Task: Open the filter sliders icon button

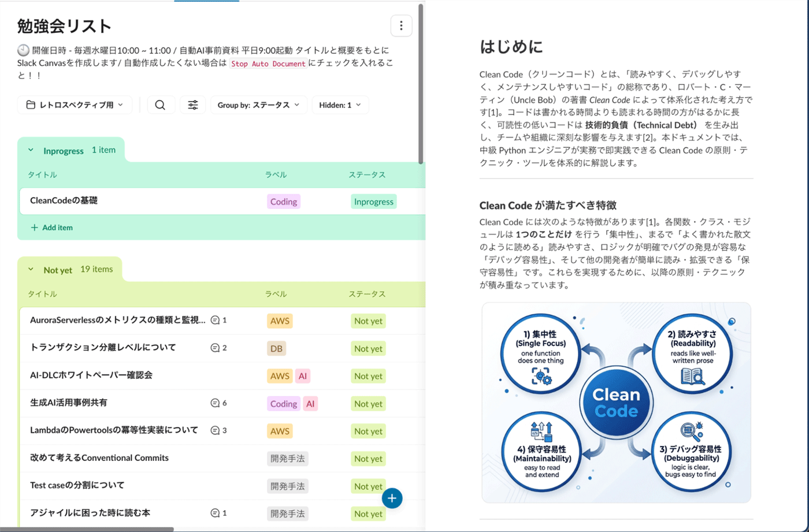Action: [193, 105]
